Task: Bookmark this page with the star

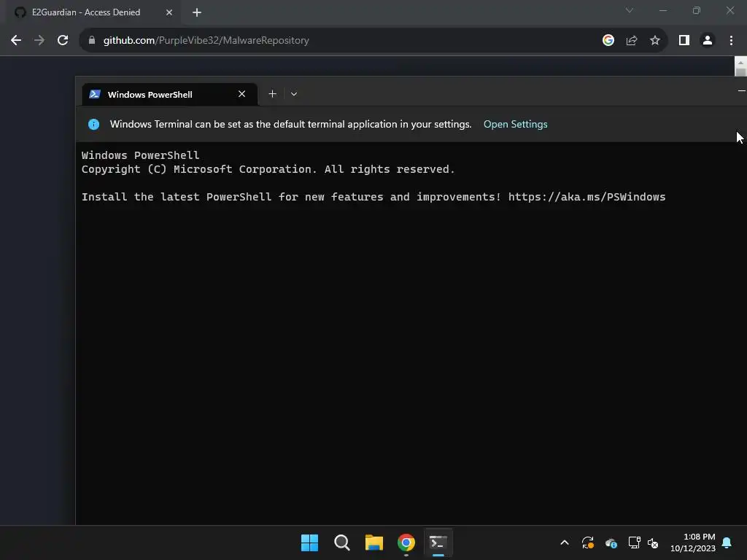Action: (655, 41)
